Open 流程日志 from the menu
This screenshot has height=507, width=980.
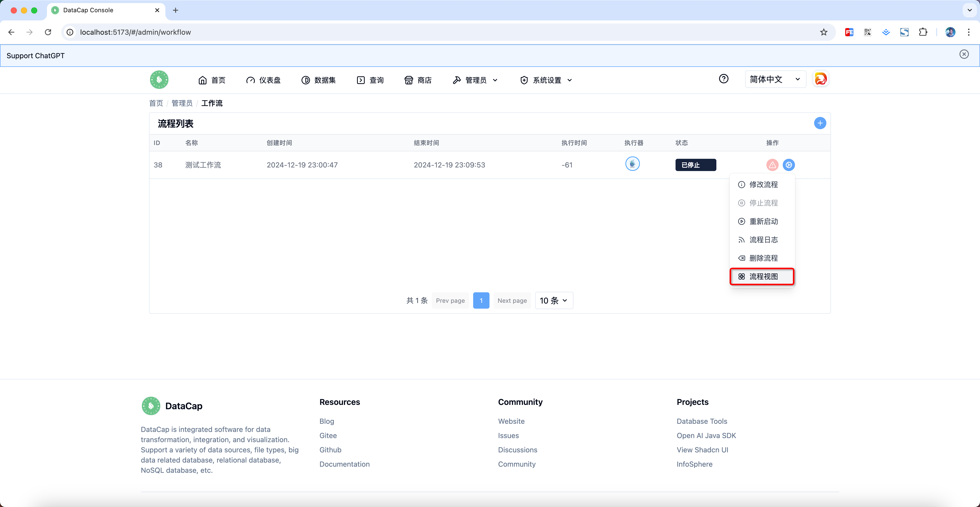click(762, 240)
